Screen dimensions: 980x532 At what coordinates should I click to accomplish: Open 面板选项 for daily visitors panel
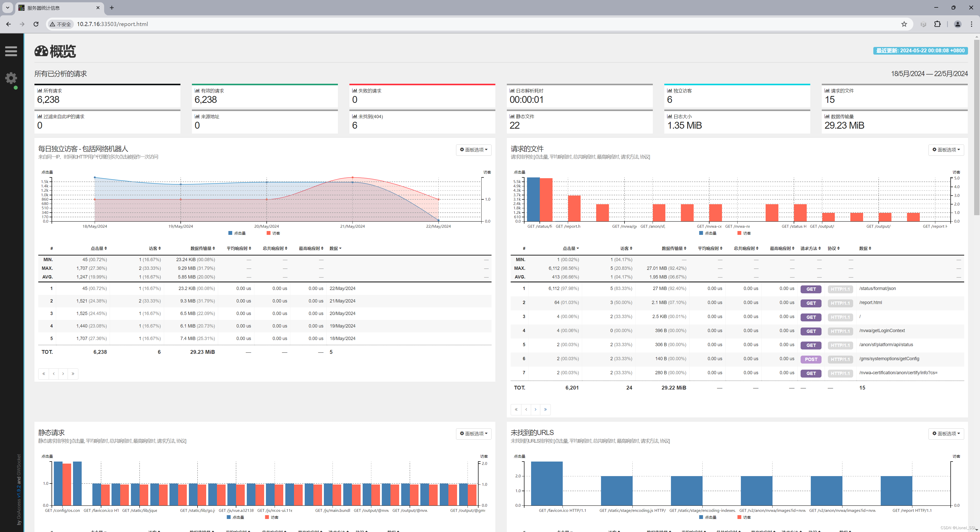[x=474, y=150]
